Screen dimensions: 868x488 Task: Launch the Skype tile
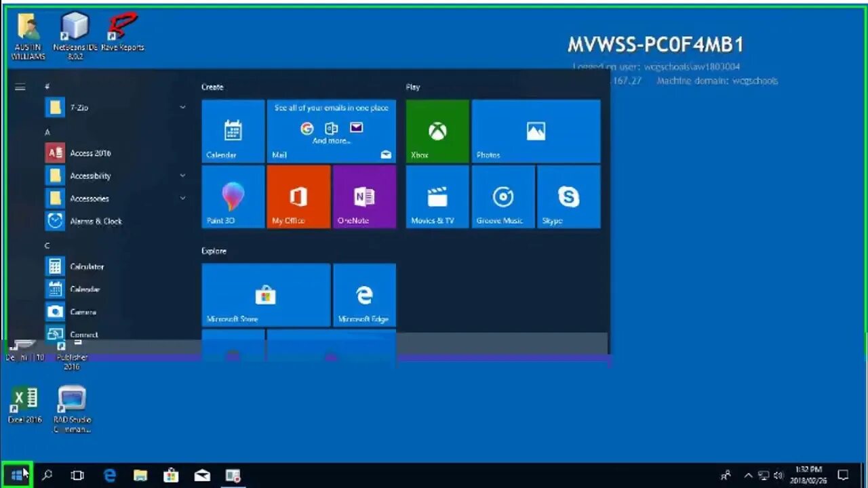click(568, 197)
